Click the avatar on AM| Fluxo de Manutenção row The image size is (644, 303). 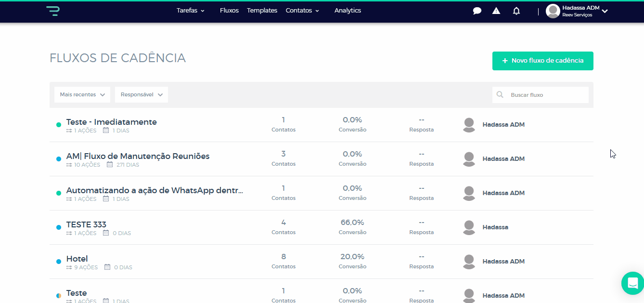[469, 159]
